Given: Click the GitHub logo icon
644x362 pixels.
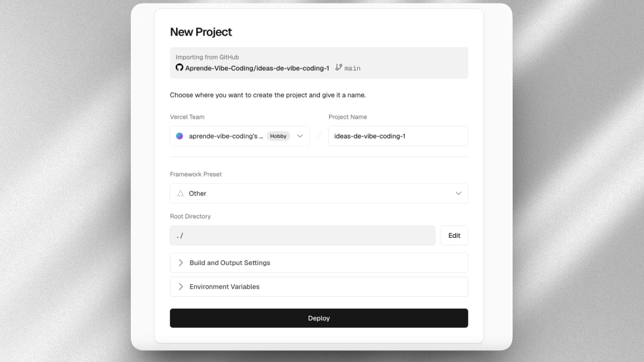Looking at the screenshot, I should coord(179,67).
